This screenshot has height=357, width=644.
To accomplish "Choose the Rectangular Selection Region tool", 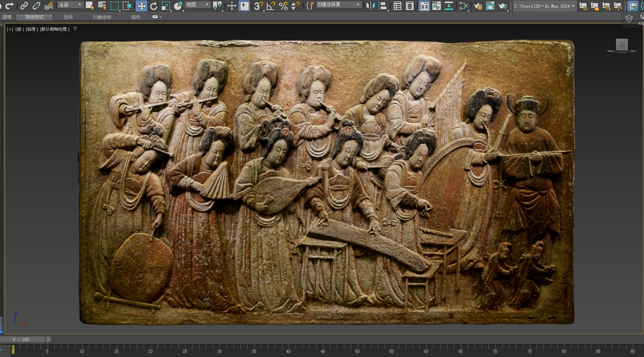I will coord(114,6).
